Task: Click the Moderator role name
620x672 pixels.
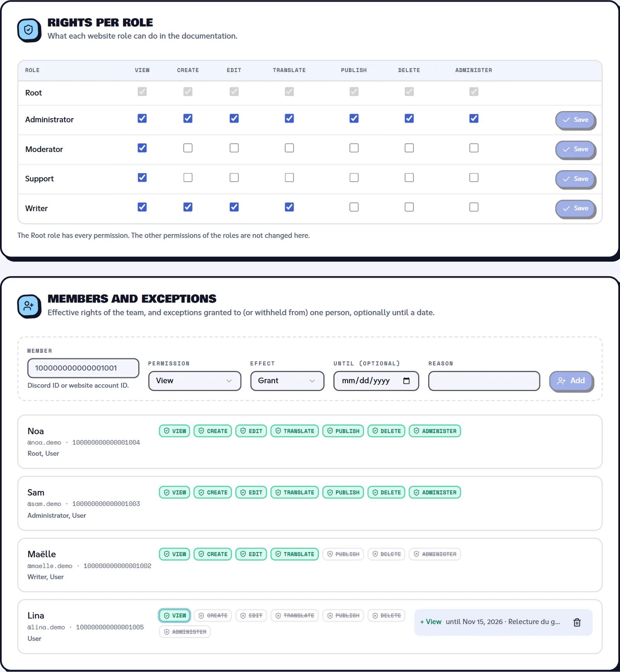Action: coord(44,150)
